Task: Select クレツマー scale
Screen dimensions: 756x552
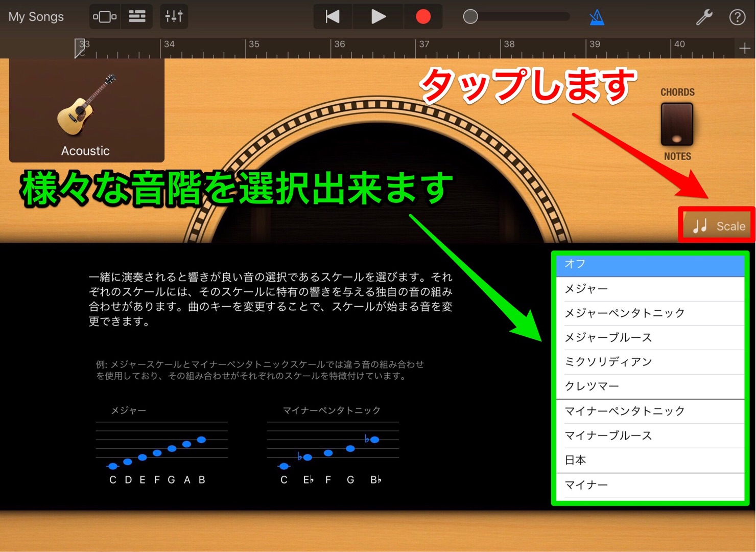Action: pos(650,387)
